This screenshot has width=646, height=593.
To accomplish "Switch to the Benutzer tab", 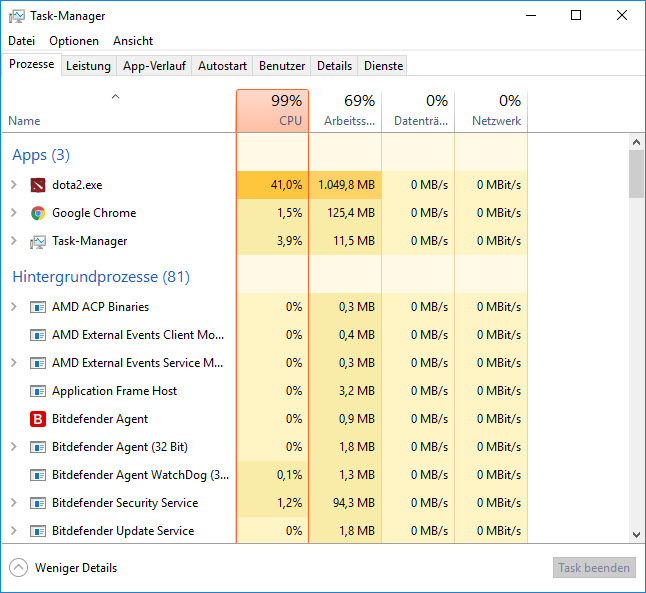I will [282, 66].
